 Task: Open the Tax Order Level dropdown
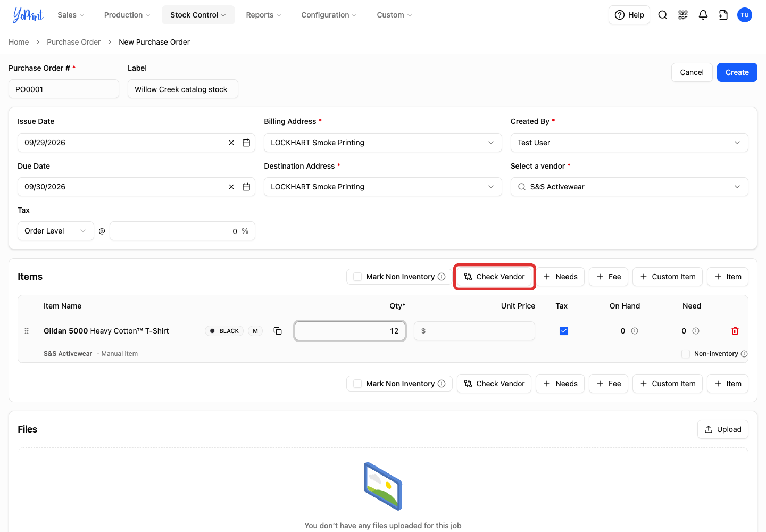[56, 231]
